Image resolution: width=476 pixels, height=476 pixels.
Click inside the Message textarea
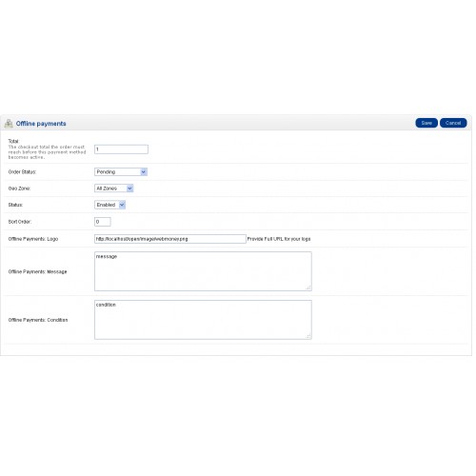[x=203, y=271]
